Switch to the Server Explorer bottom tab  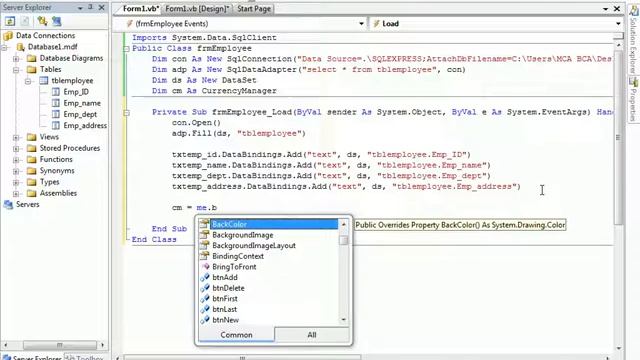[x=32, y=357]
